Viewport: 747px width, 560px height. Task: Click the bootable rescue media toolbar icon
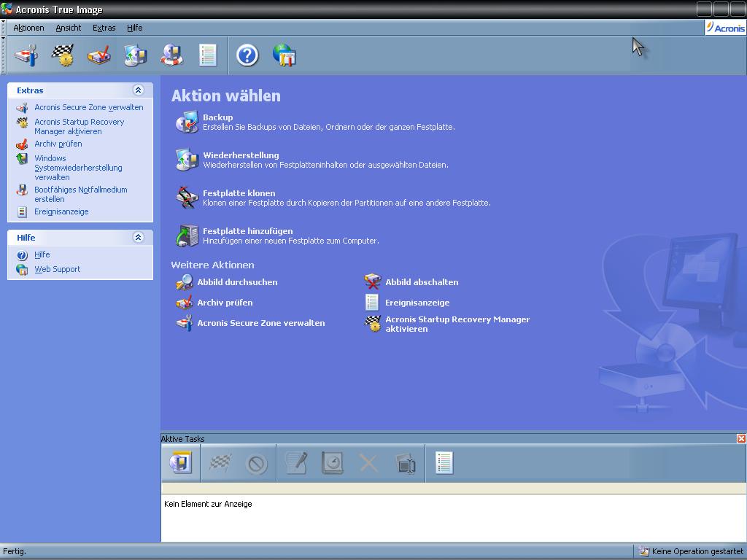[x=171, y=55]
